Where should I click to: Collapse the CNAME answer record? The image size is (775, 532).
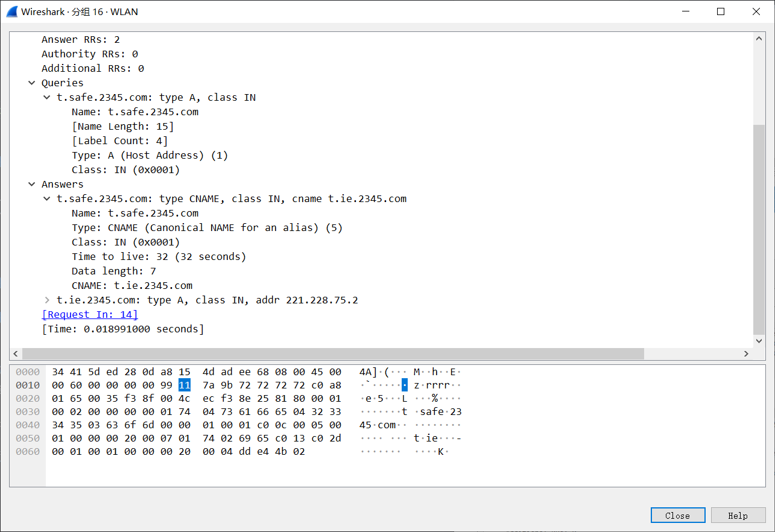click(47, 199)
